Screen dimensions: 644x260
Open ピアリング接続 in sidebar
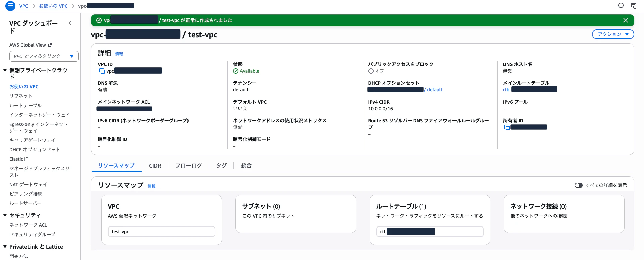click(26, 194)
